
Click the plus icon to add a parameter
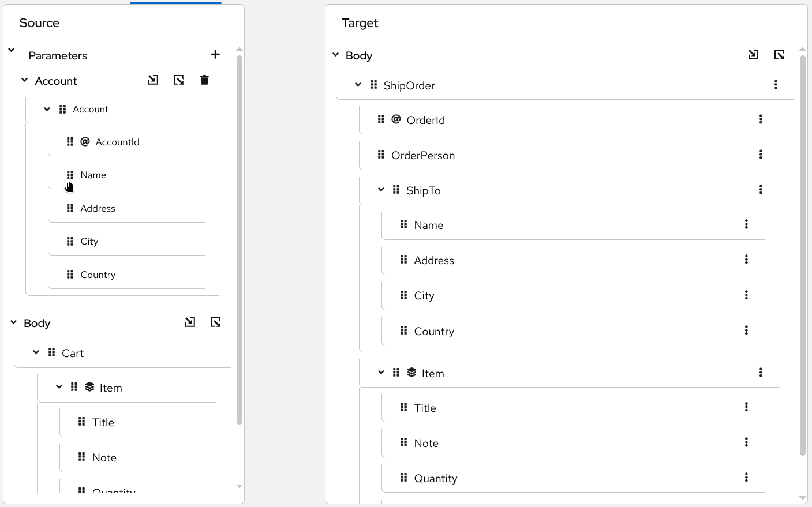215,55
